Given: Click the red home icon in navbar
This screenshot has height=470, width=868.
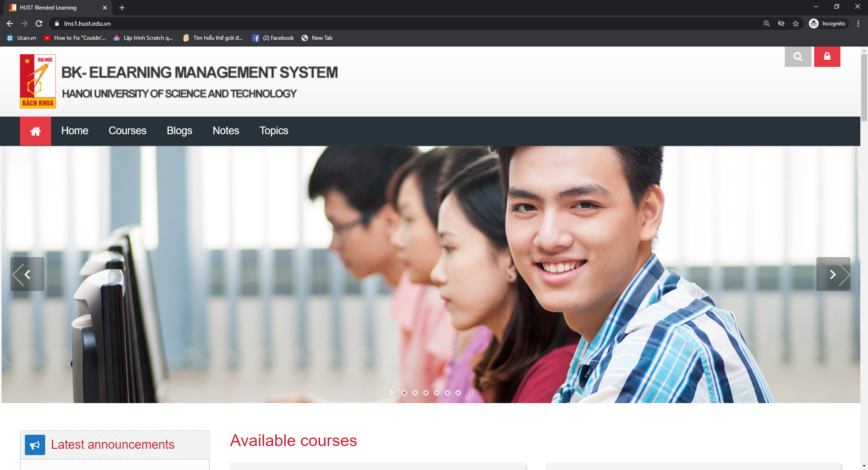Looking at the screenshot, I should click(35, 131).
